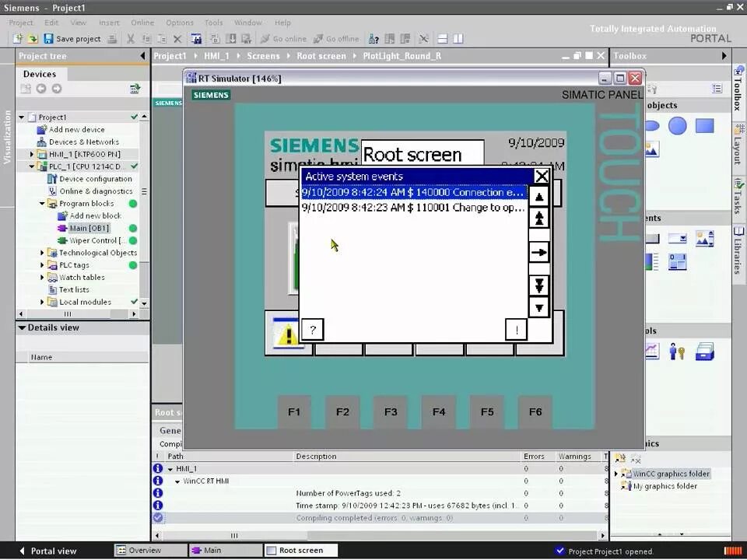Viewport: 747px width, 560px height.
Task: Open the Window menu
Action: tap(248, 23)
